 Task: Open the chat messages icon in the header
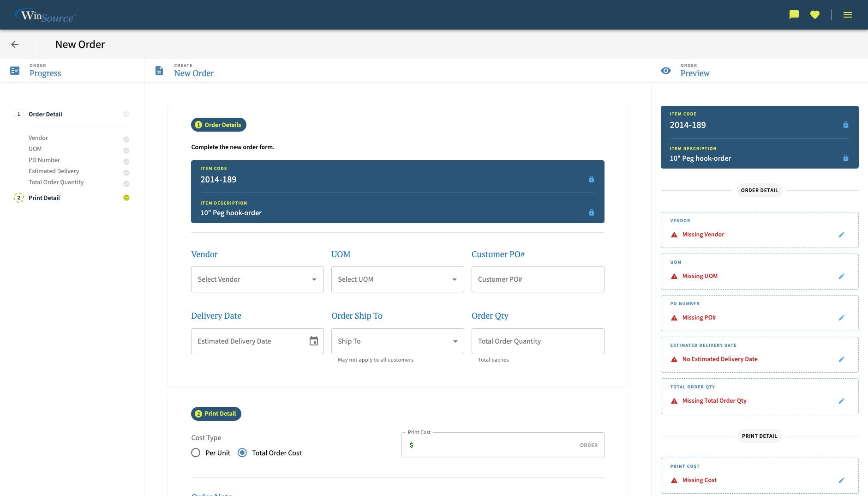click(793, 14)
